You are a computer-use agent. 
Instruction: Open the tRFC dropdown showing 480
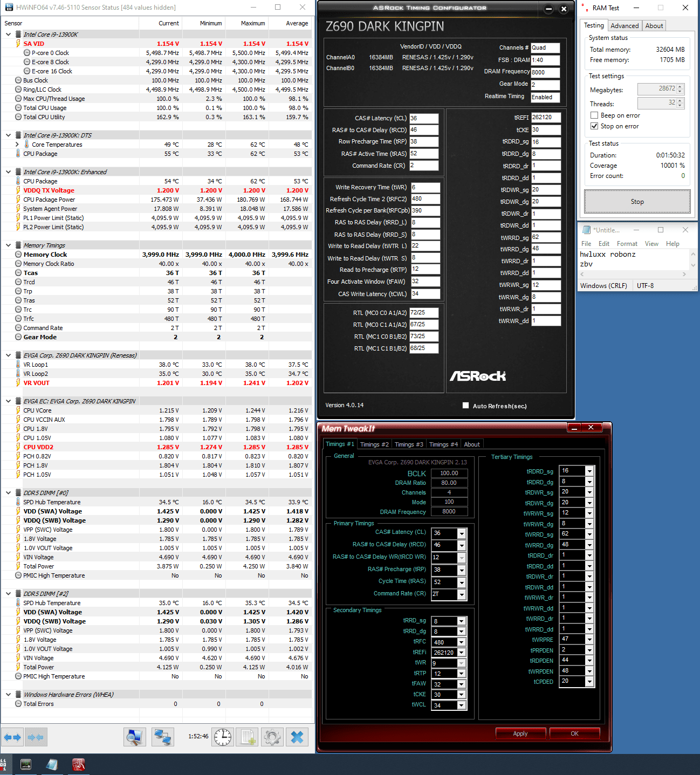462,642
